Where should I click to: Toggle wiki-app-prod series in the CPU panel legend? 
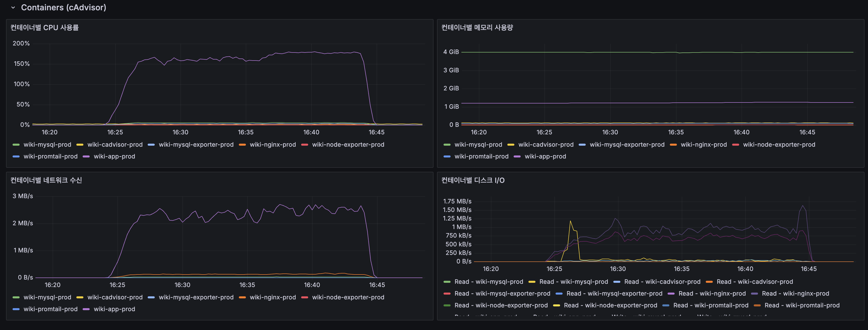click(114, 156)
